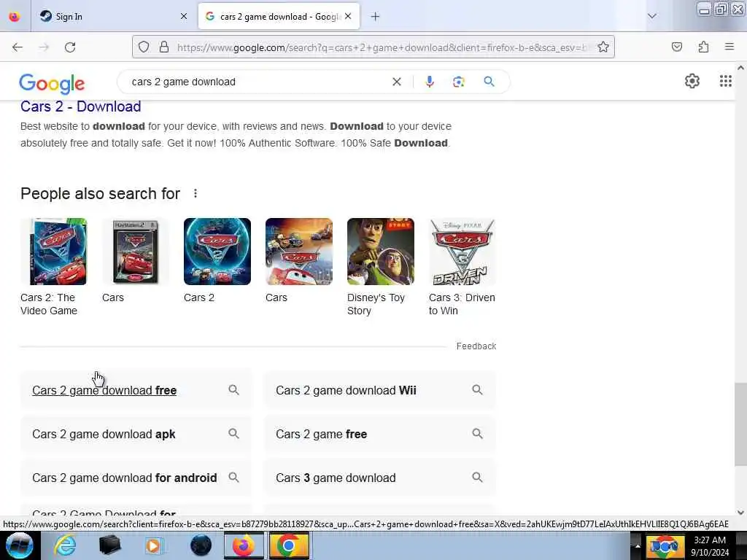747x560 pixels.
Task: Open the Extensions puzzle icon
Action: coord(703,47)
